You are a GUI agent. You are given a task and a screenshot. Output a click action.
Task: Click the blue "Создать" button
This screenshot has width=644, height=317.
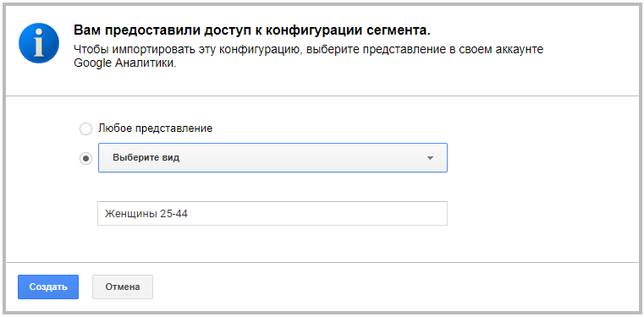pyautogui.click(x=48, y=287)
